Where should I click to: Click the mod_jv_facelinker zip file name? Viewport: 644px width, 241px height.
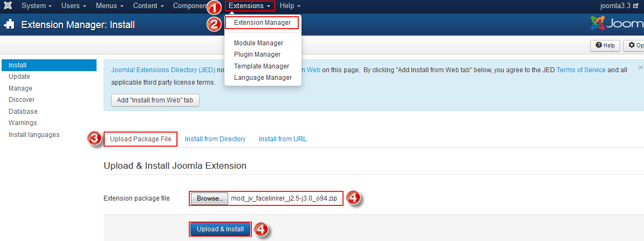click(x=284, y=199)
